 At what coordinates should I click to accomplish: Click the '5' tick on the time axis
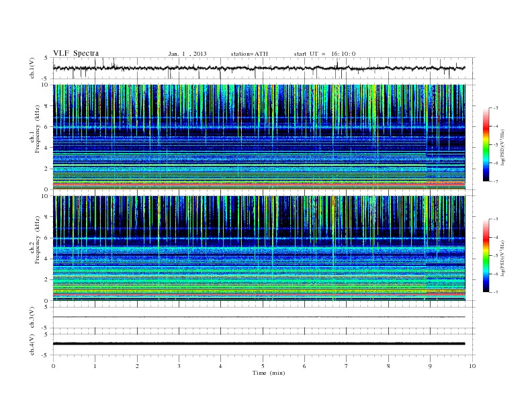pyautogui.click(x=263, y=366)
